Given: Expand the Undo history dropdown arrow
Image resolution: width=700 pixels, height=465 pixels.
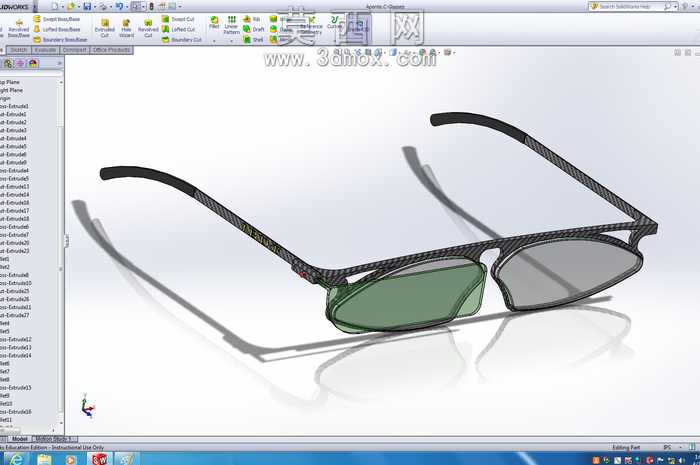Looking at the screenshot, I should point(127,7).
